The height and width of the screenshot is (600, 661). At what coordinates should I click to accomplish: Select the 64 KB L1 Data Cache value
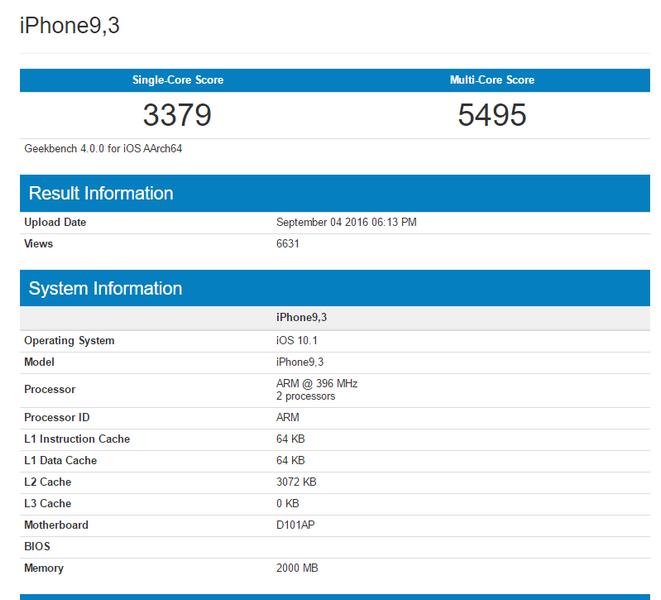point(290,460)
